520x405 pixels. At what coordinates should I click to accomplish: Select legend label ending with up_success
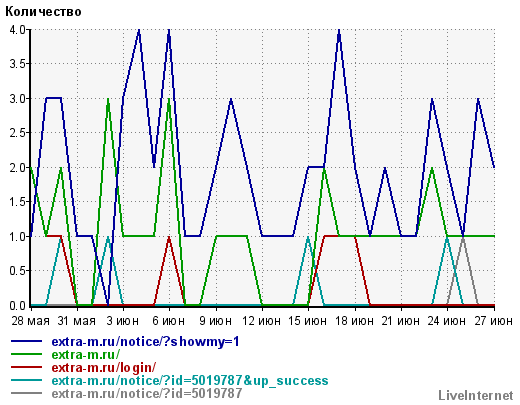click(x=190, y=381)
